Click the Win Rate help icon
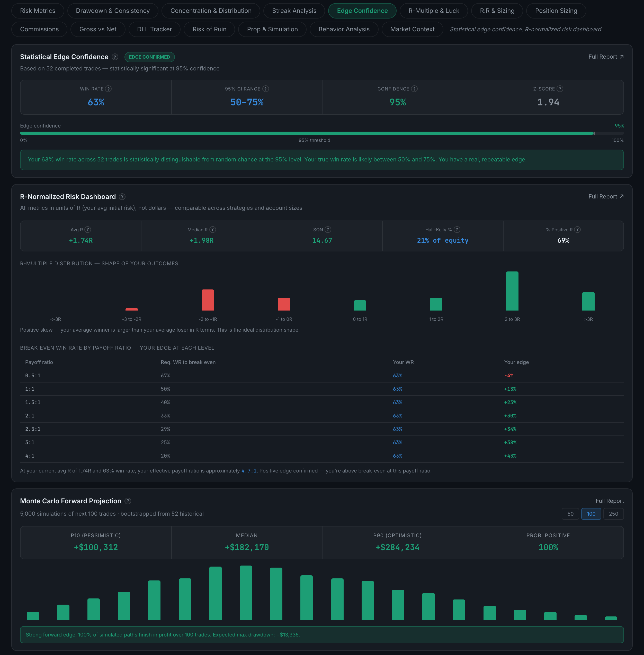Screen dimensions: 644x655 pyautogui.click(x=108, y=89)
